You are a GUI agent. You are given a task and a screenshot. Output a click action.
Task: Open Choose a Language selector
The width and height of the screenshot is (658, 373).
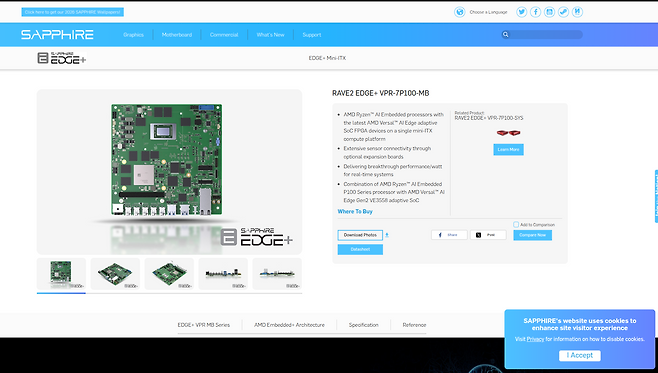click(488, 12)
